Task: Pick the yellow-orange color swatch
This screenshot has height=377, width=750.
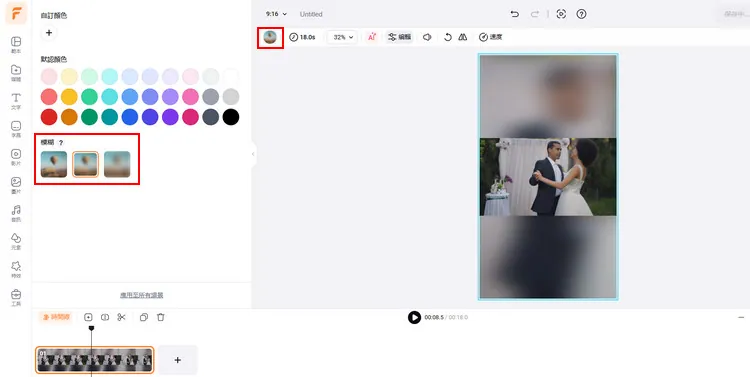Action: [x=69, y=97]
